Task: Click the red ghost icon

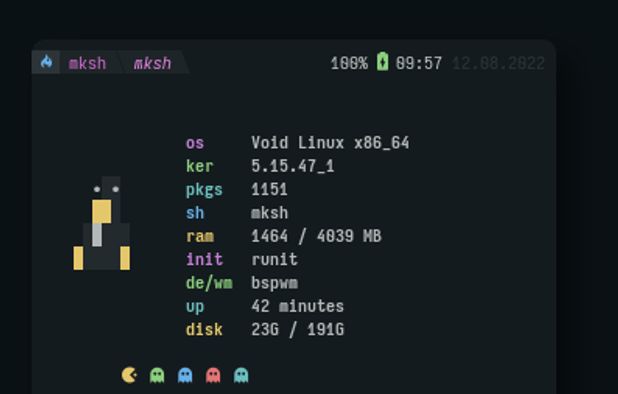Action: (x=213, y=375)
